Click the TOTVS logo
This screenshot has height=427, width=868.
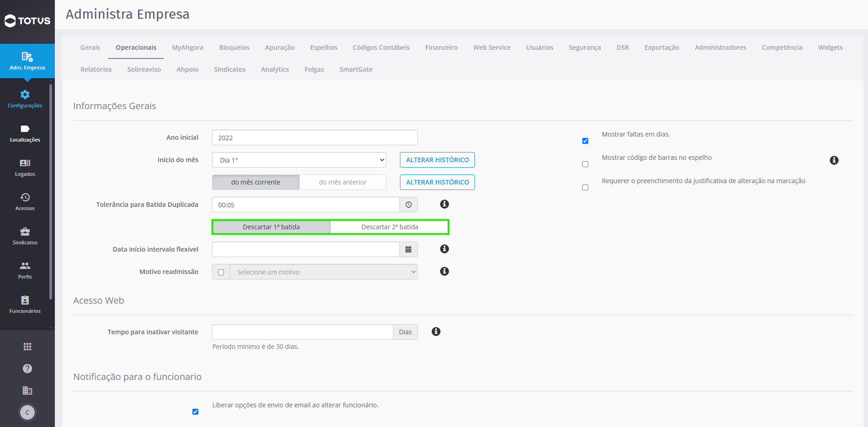pyautogui.click(x=27, y=21)
